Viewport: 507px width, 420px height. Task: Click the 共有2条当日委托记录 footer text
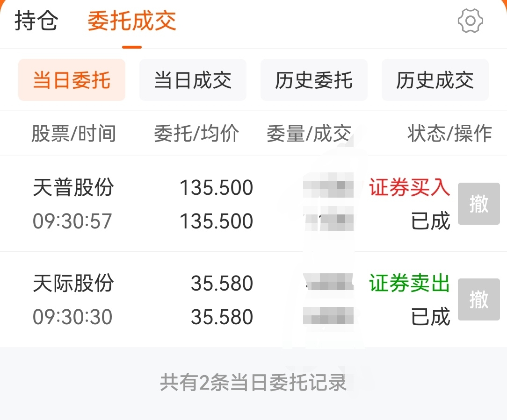pos(253,383)
